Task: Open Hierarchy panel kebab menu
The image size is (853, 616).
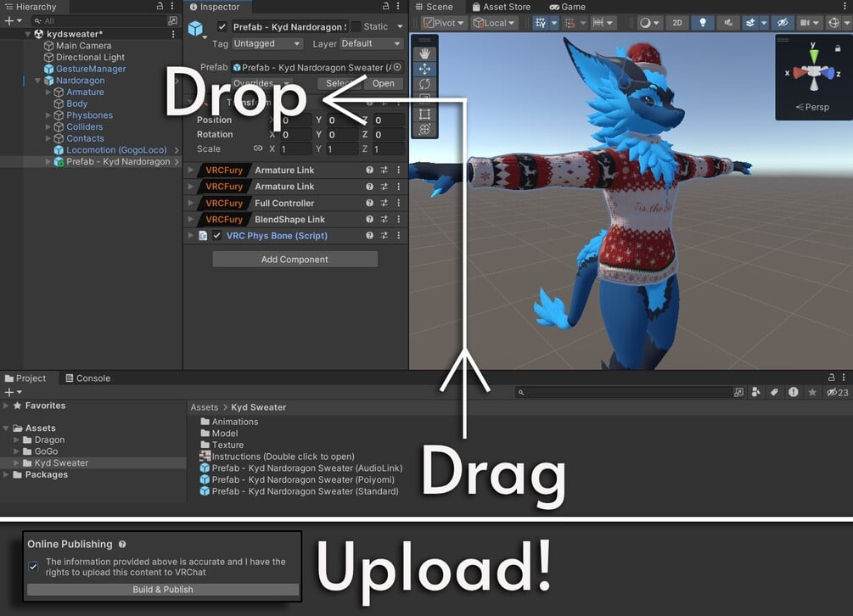Action: 172,6
